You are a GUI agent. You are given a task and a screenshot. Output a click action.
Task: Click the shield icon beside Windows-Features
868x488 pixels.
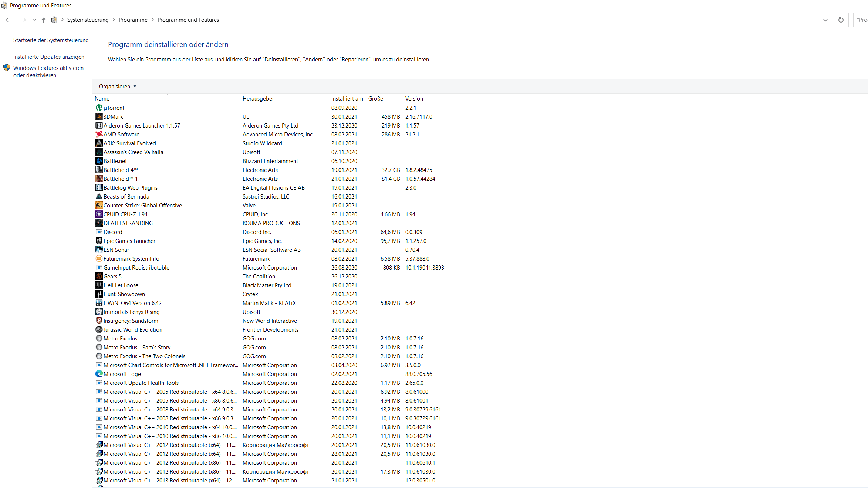click(7, 68)
